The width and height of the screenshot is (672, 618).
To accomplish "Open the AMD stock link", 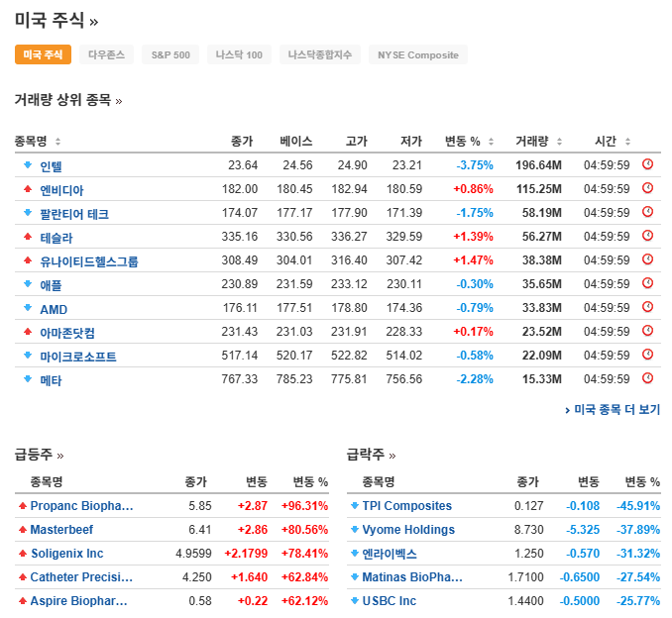I will pos(54,309).
